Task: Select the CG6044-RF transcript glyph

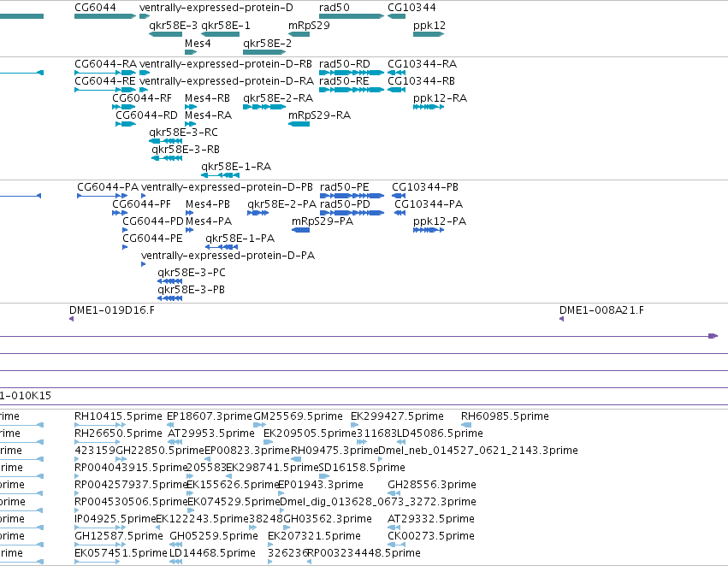Action: (123, 107)
